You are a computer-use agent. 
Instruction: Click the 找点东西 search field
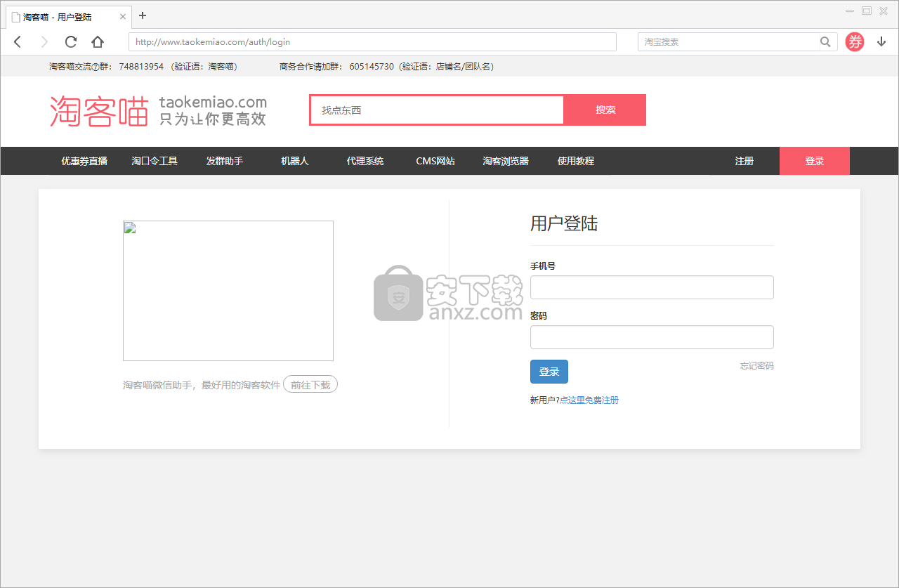click(x=437, y=110)
